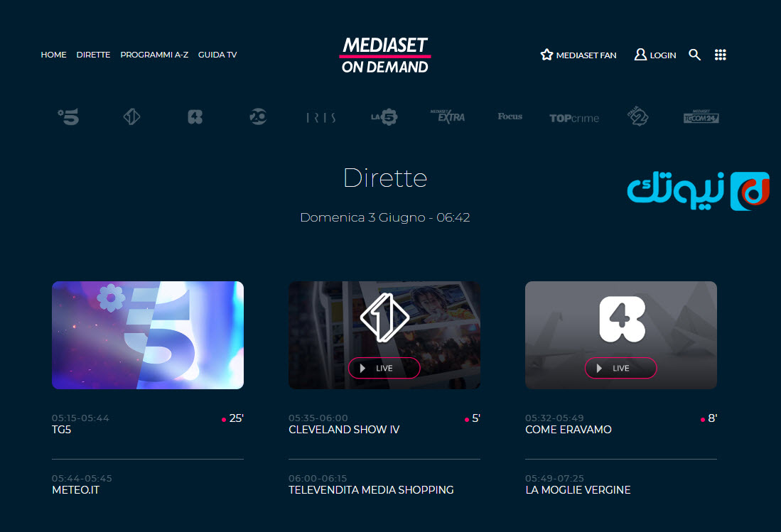Click the date Domenica 3 Giugno - 06:42
Screen dimensions: 781x532
click(x=385, y=217)
